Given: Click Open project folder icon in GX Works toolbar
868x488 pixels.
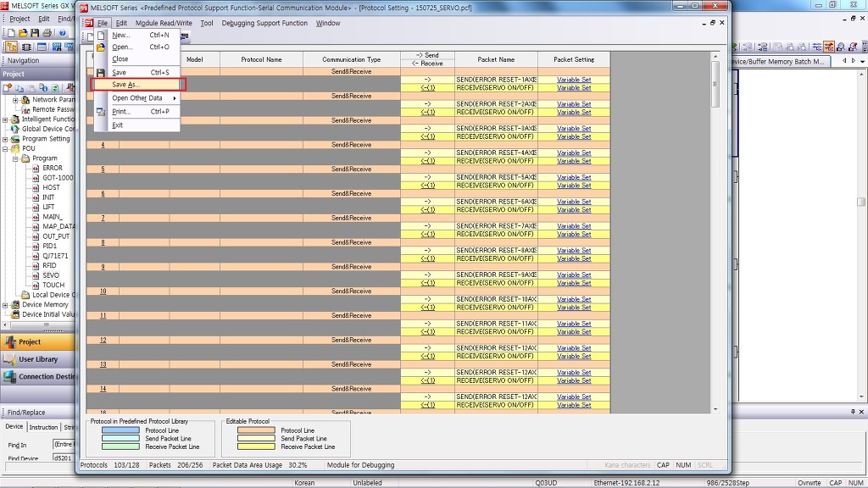Looking at the screenshot, I should (23, 33).
